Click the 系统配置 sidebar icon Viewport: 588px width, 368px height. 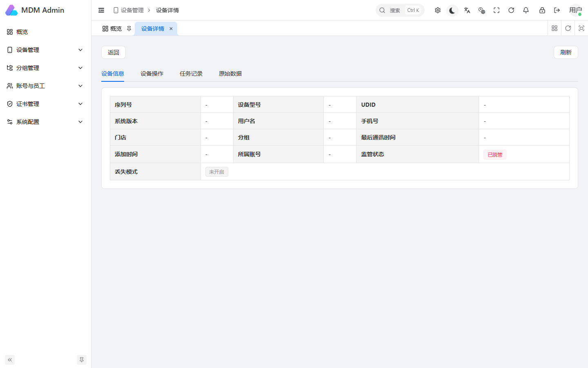[x=10, y=122]
